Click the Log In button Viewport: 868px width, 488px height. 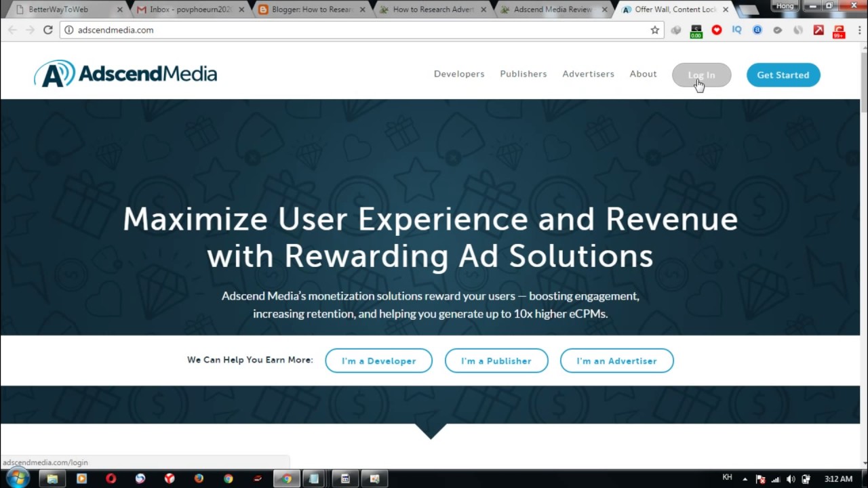pos(701,75)
